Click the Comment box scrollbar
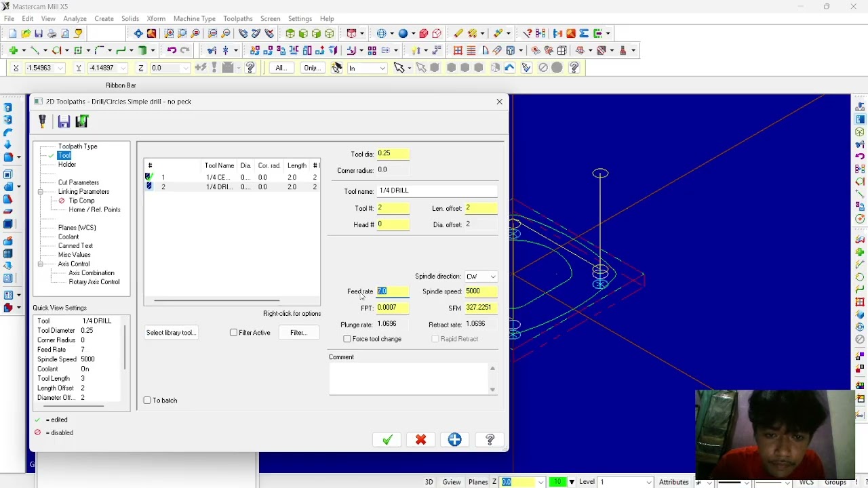 [492, 379]
